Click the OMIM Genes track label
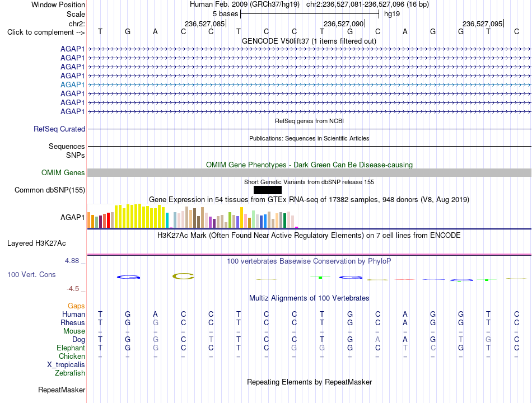This screenshot has width=532, height=403. point(63,172)
